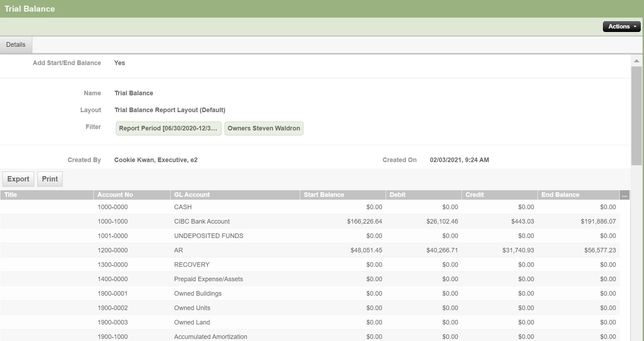644x341 pixels.
Task: Click end balance $191,886.07
Action: [x=598, y=221]
